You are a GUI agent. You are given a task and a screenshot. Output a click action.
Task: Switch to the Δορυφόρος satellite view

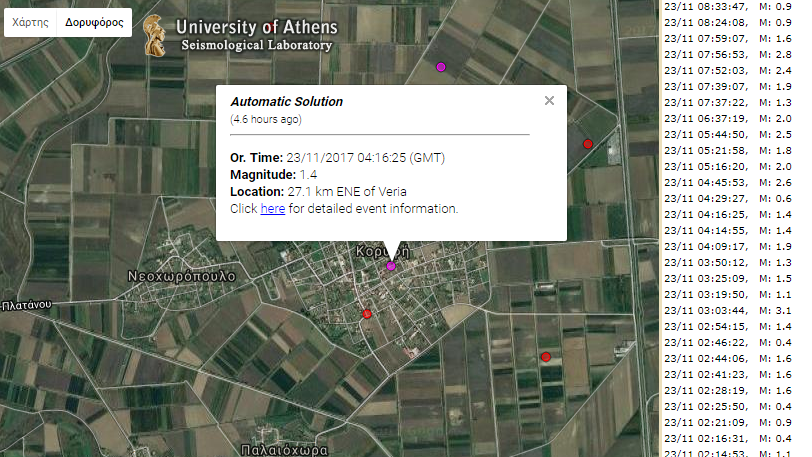[x=93, y=22]
